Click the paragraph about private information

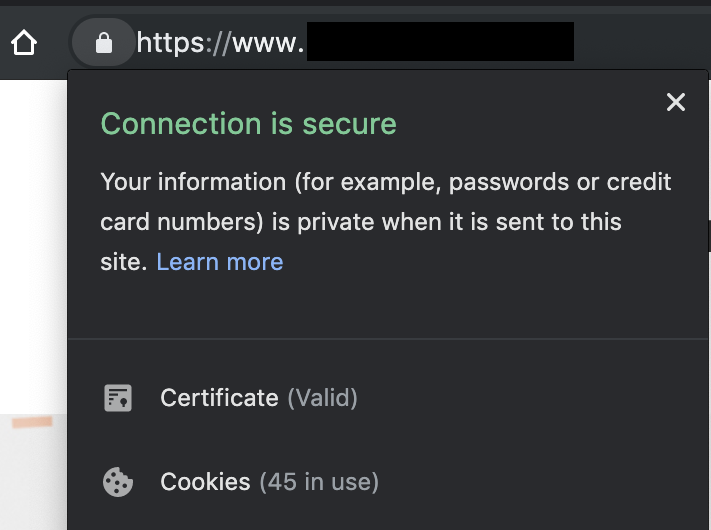click(x=385, y=222)
